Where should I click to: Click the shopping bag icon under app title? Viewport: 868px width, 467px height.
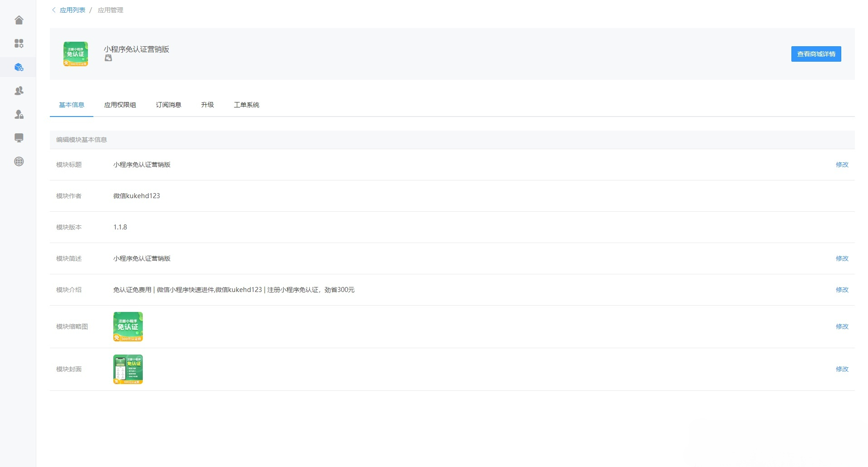click(x=108, y=58)
